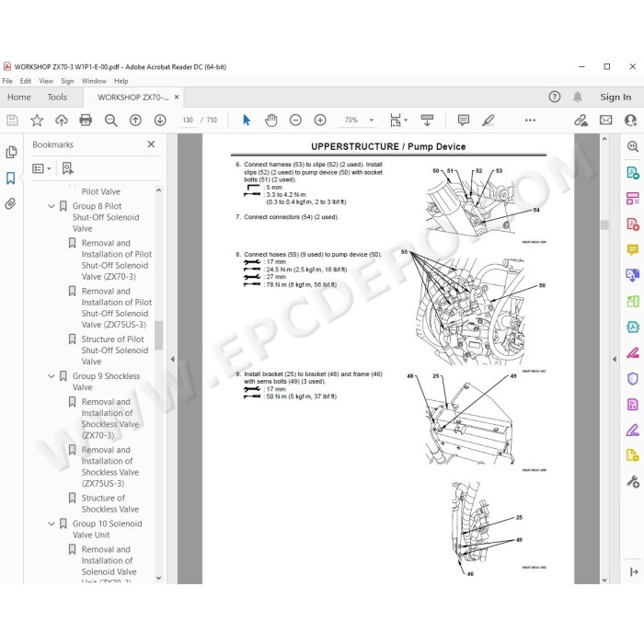Viewport: 644px width, 644px height.
Task: Add document to starred favorites
Action: pyautogui.click(x=37, y=120)
